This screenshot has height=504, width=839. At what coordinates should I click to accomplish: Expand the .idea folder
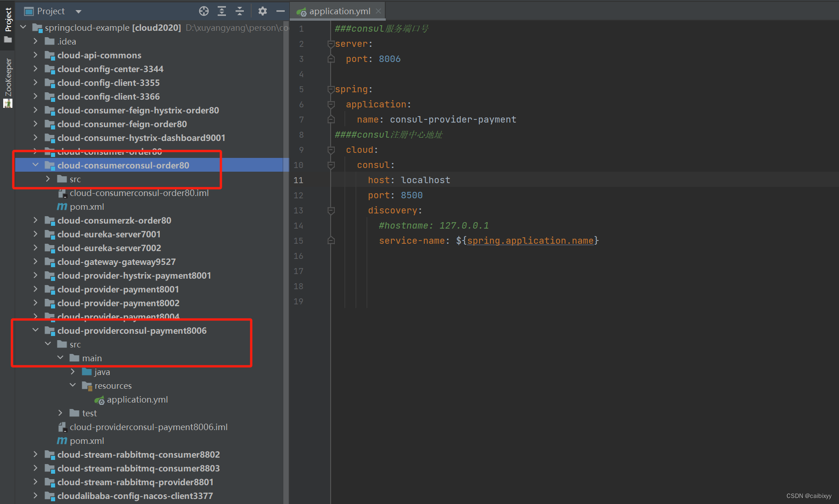coord(35,41)
